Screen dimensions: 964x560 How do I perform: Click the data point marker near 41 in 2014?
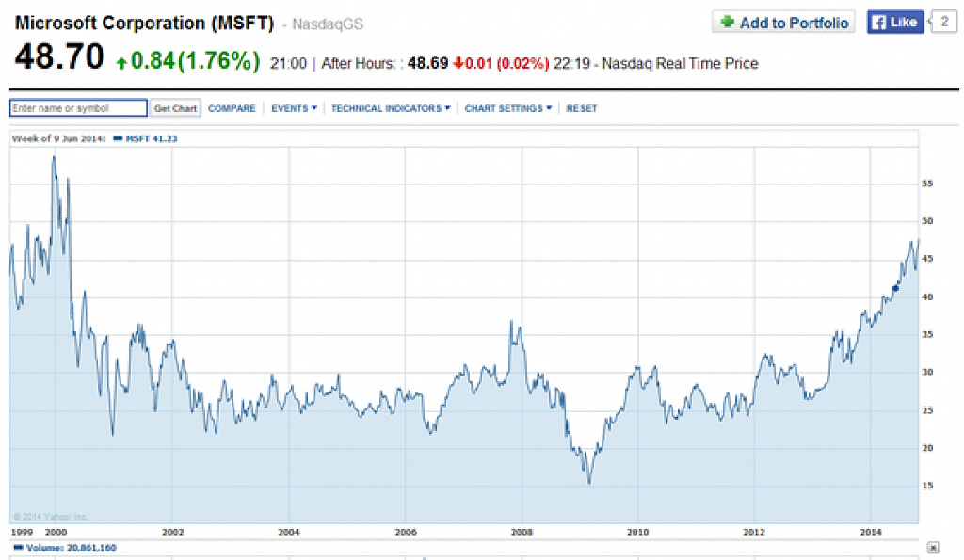tap(896, 288)
